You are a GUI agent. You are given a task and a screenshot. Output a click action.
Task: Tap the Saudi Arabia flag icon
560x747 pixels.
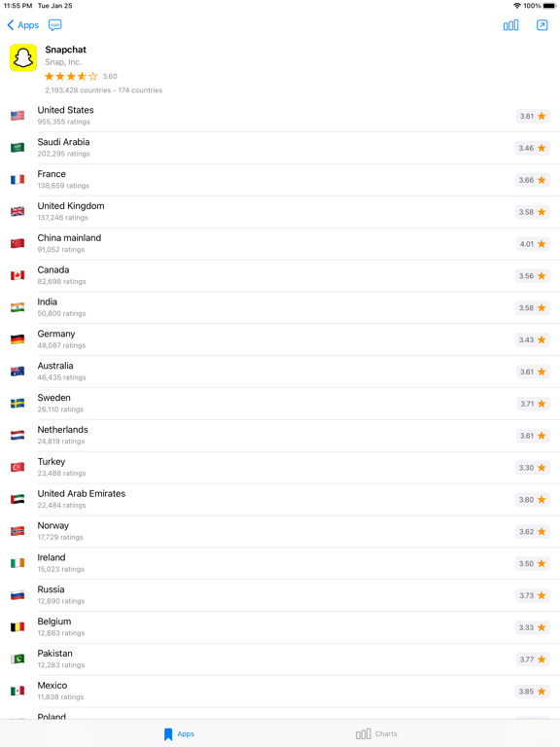pos(17,148)
